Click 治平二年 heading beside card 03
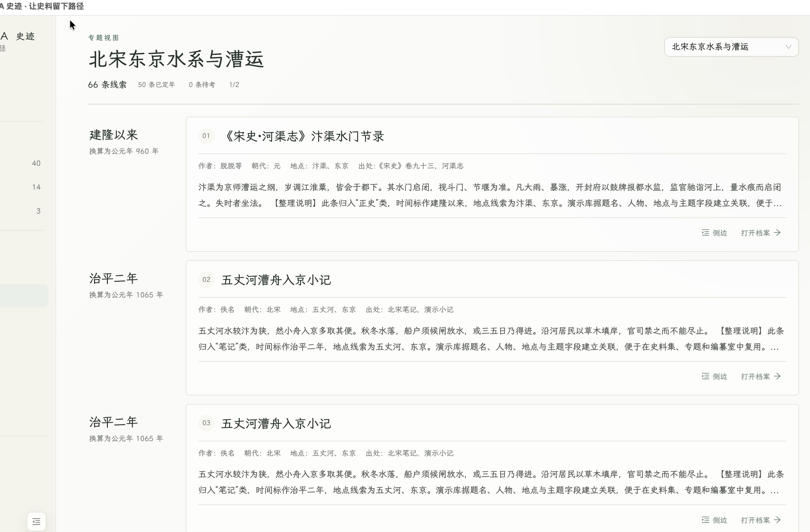 (x=114, y=422)
